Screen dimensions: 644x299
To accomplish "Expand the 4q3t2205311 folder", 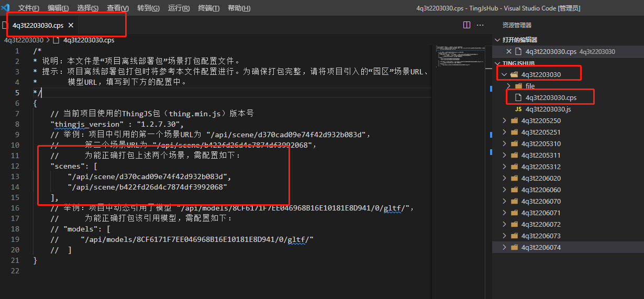I will pos(505,155).
